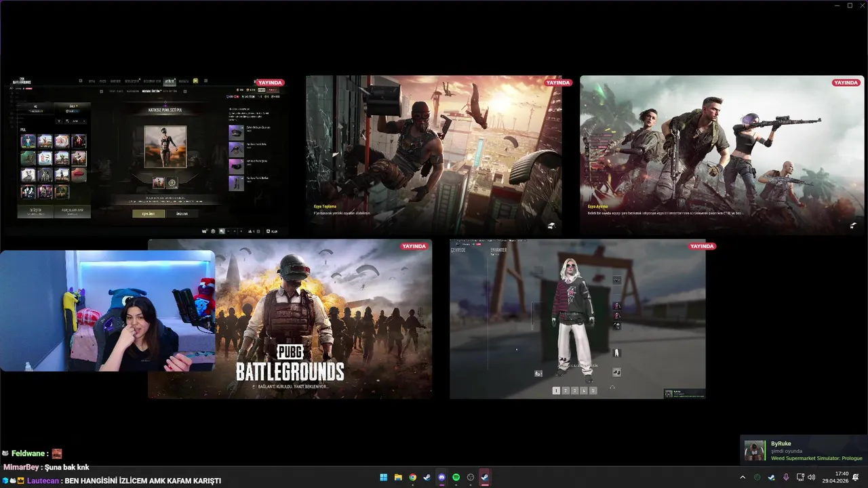Click the streamer's webcam overlay
This screenshot has width=868, height=488.
click(x=107, y=311)
